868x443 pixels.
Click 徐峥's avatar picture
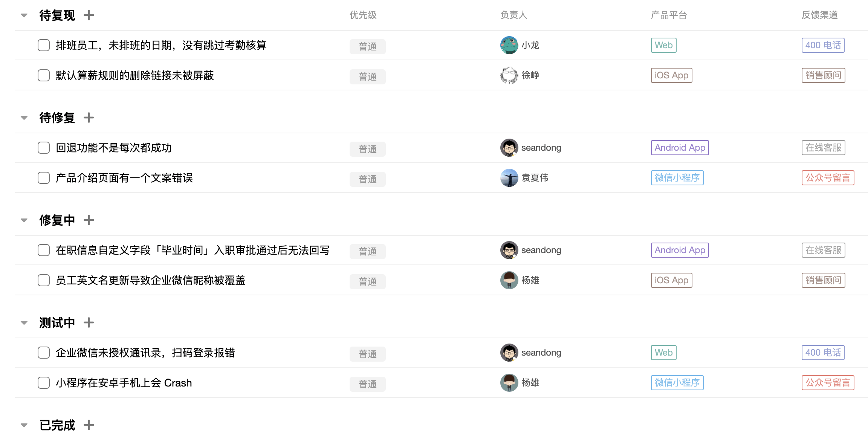tap(509, 75)
